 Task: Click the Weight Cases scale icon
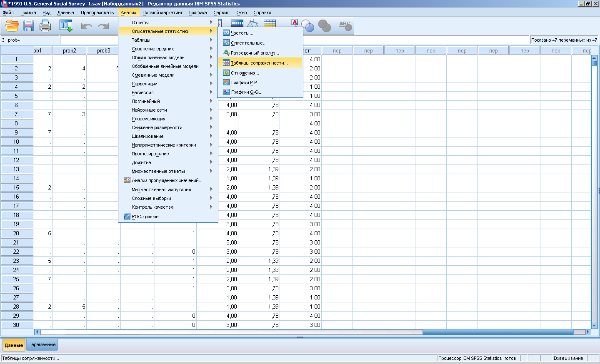pos(253,23)
